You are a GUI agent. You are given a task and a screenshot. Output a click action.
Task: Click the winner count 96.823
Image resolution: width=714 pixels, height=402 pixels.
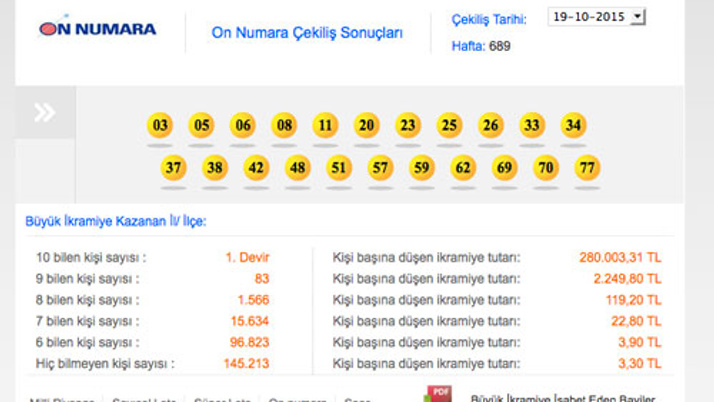coord(250,342)
